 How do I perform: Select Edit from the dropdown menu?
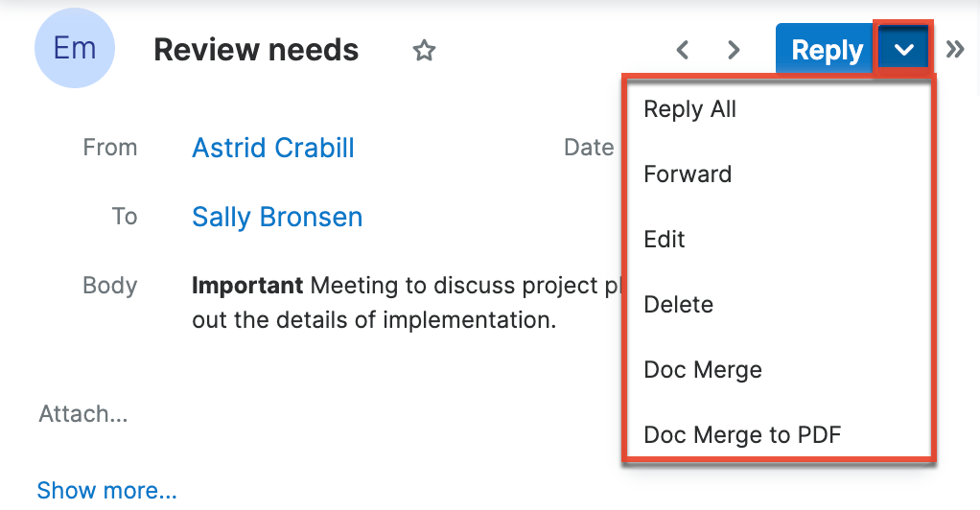pos(665,240)
